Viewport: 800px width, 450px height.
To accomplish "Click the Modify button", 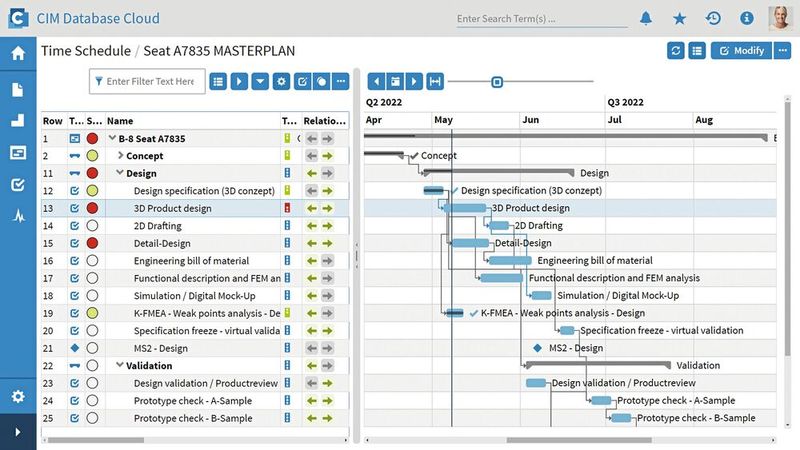I will coord(741,51).
